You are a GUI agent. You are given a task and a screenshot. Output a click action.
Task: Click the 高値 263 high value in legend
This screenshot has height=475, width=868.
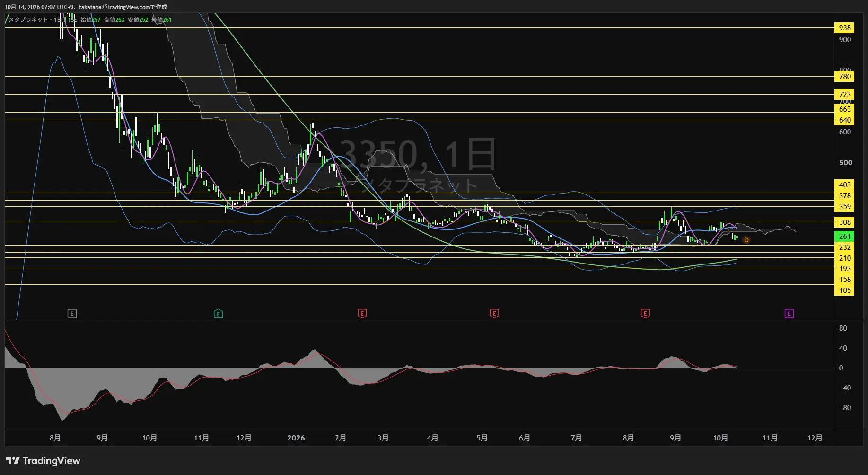[114, 20]
